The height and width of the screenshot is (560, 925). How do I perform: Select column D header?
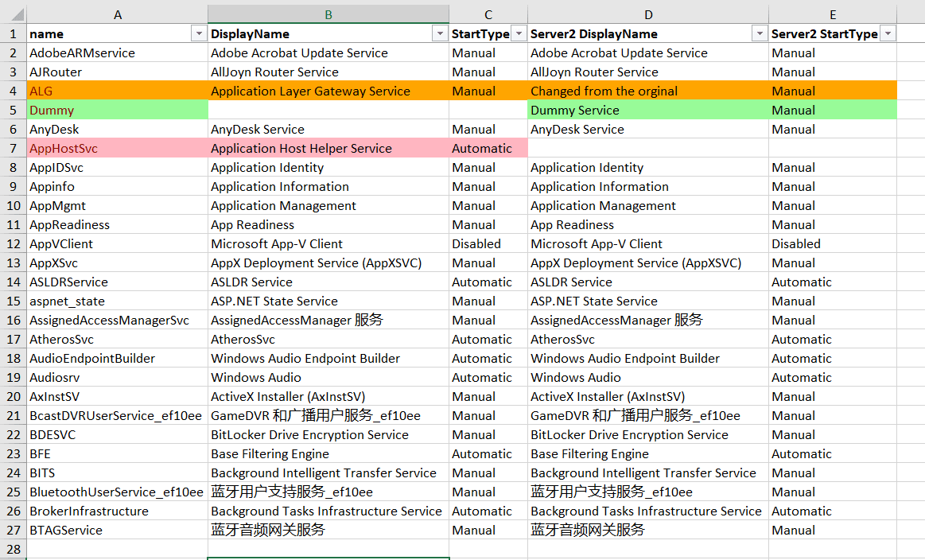648,15
